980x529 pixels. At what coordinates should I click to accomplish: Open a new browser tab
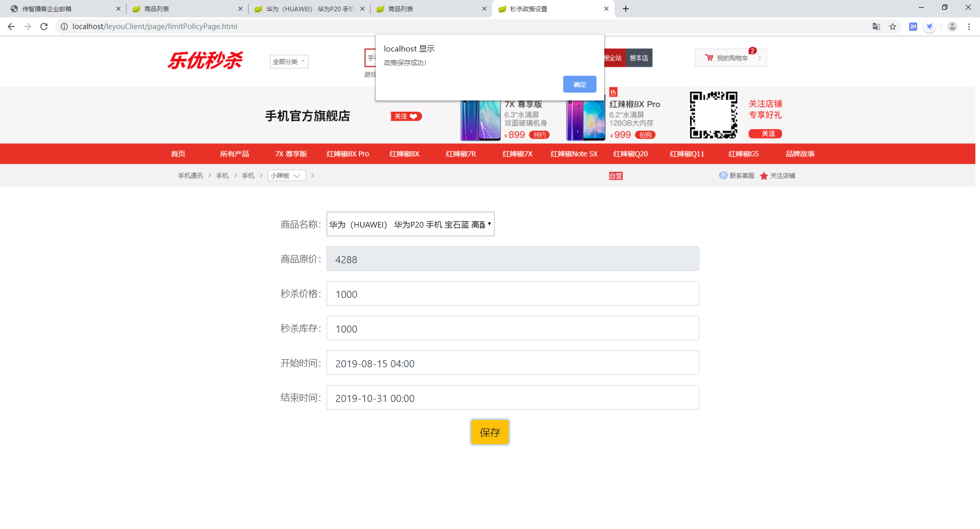[626, 9]
